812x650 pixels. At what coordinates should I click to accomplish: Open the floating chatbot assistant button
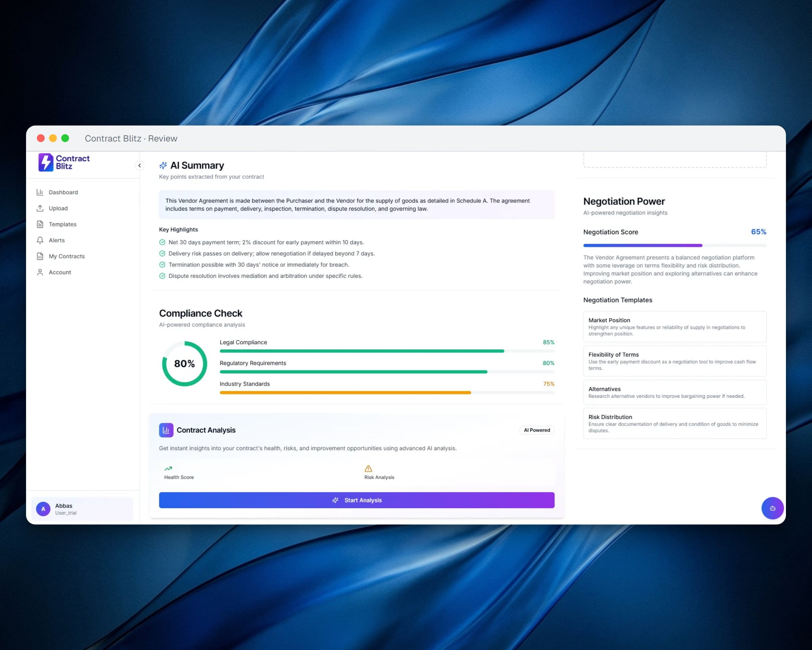pyautogui.click(x=772, y=508)
